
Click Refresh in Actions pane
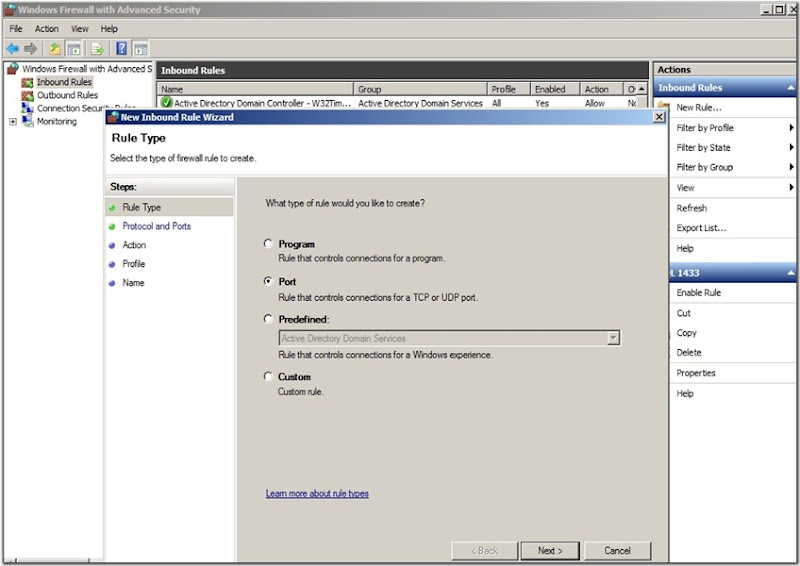[691, 208]
